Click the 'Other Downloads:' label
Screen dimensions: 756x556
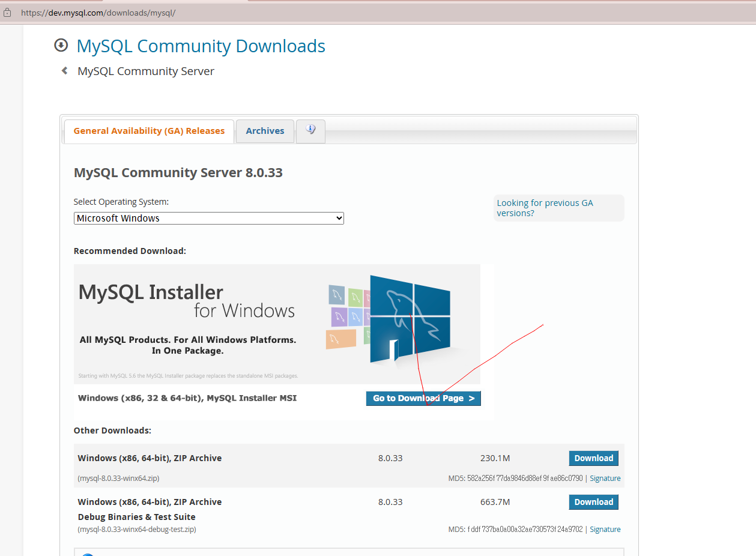point(112,431)
